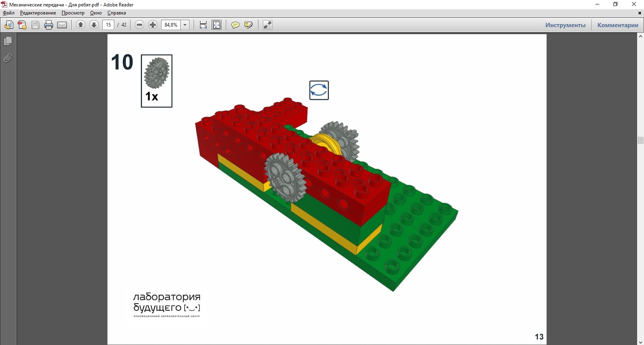Go to previous page arrow
This screenshot has width=644, height=345.
click(80, 25)
